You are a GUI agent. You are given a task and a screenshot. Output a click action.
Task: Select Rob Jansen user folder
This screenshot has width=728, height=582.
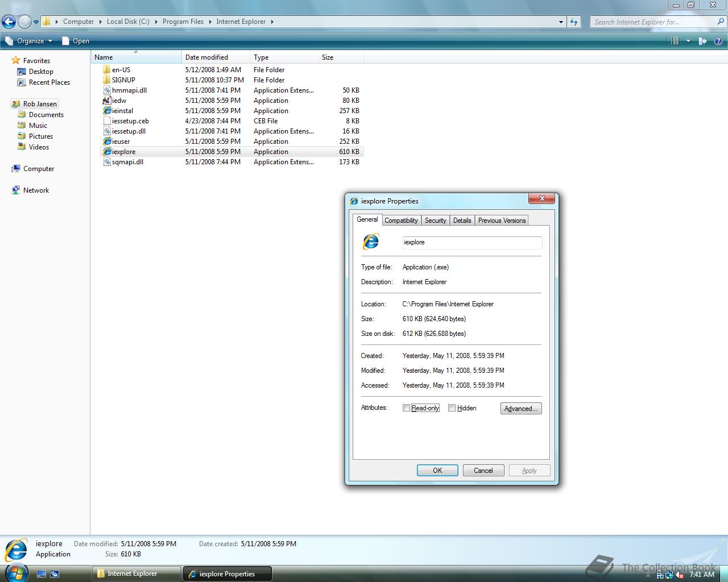point(34,104)
